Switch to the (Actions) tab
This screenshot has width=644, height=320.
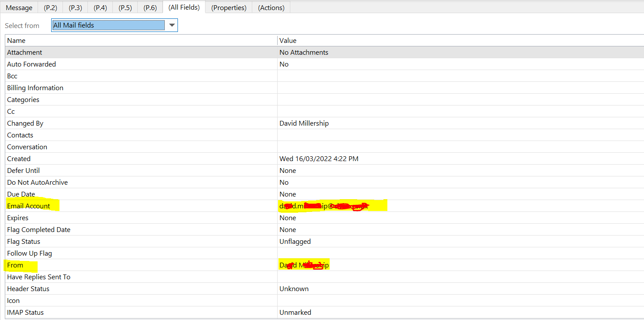point(271,7)
